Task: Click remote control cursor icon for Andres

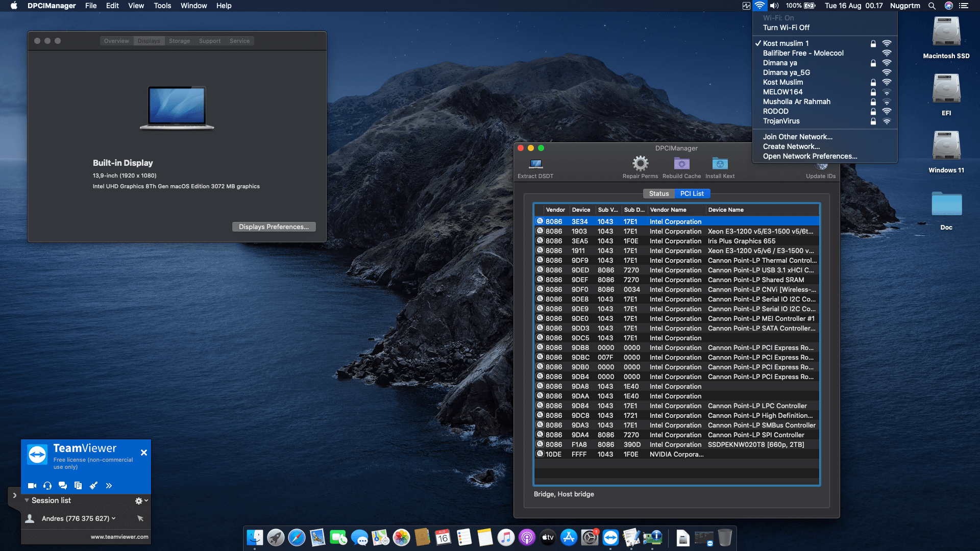Action: (x=140, y=518)
